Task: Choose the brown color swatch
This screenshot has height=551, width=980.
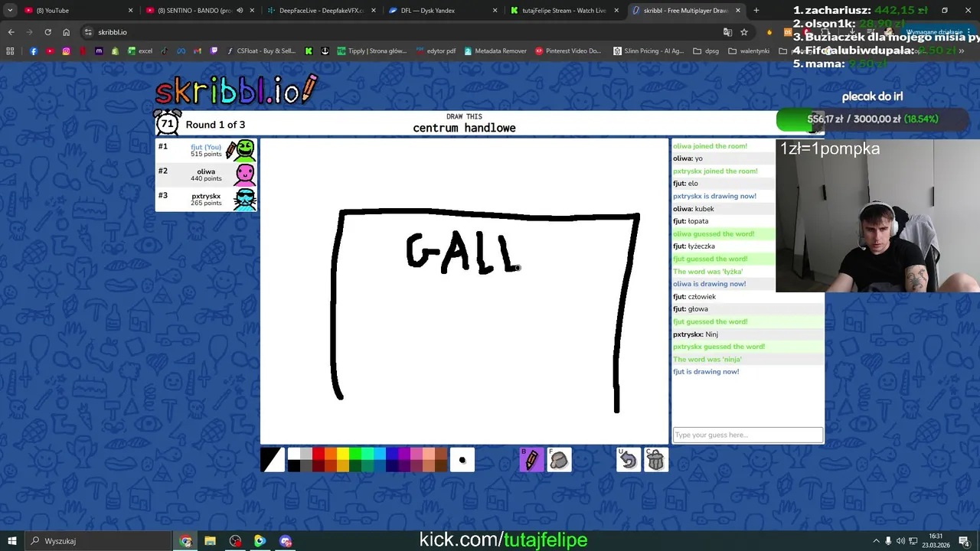Action: [x=441, y=453]
